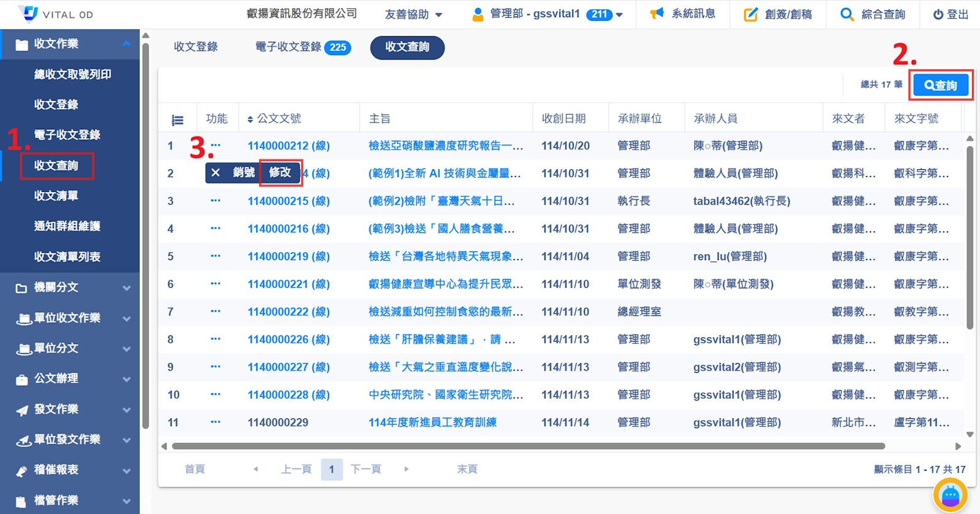Open 友善協助 dropdown menu
This screenshot has width=980, height=514.
click(413, 14)
